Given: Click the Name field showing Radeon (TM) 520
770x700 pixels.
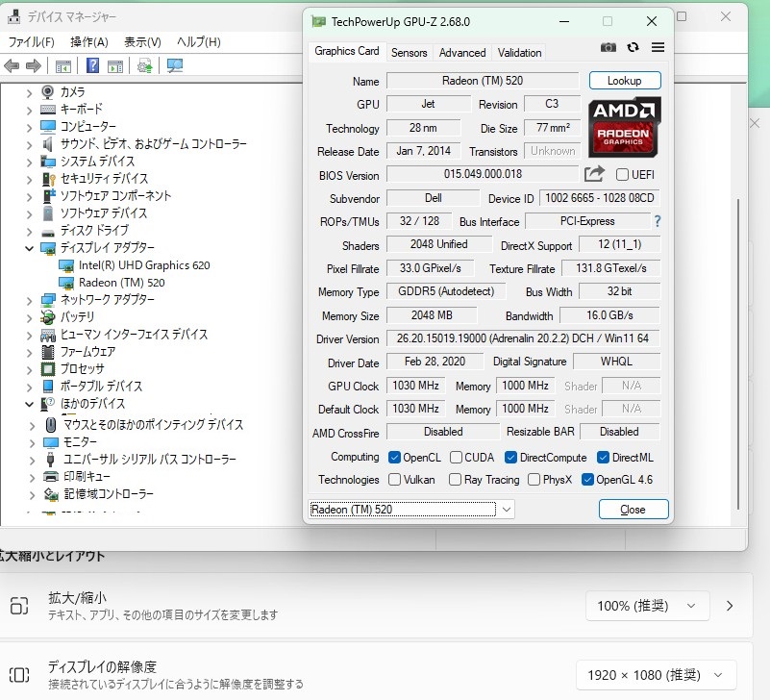Looking at the screenshot, I should coord(483,81).
